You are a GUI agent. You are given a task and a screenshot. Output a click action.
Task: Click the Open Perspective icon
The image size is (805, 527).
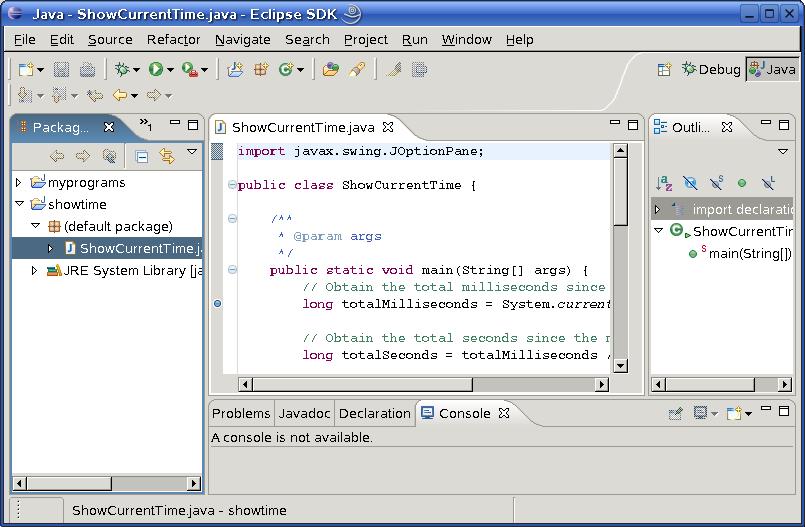coord(664,69)
